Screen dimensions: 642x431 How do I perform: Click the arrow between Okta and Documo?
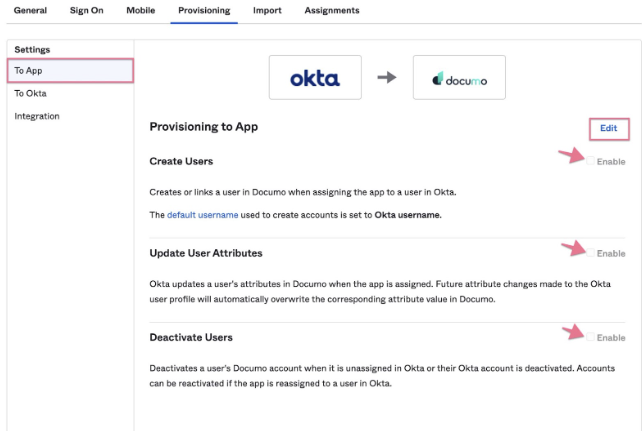click(386, 78)
